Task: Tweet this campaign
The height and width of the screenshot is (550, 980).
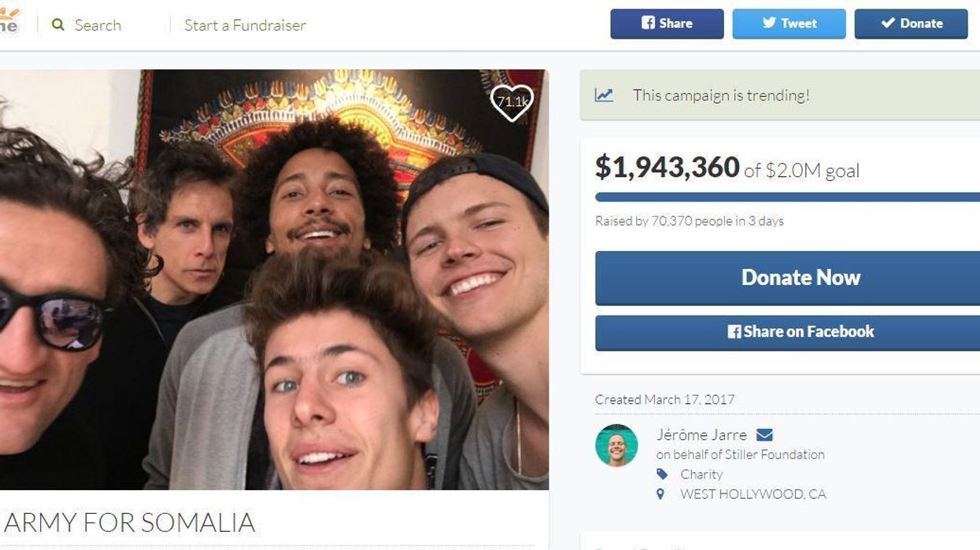Action: pyautogui.click(x=789, y=24)
